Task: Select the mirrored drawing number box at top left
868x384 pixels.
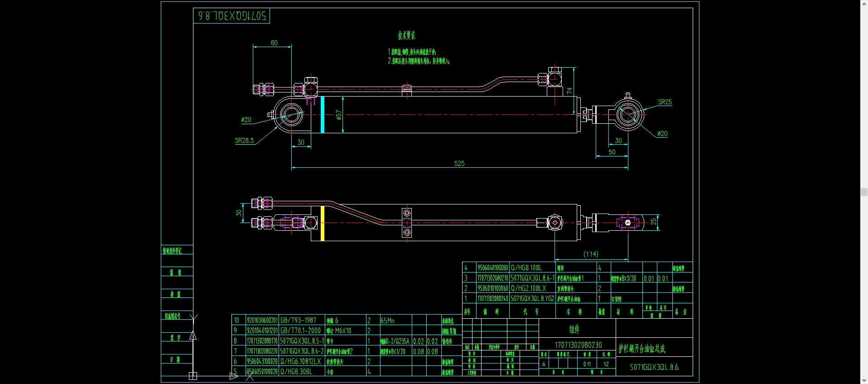Action: [231, 16]
